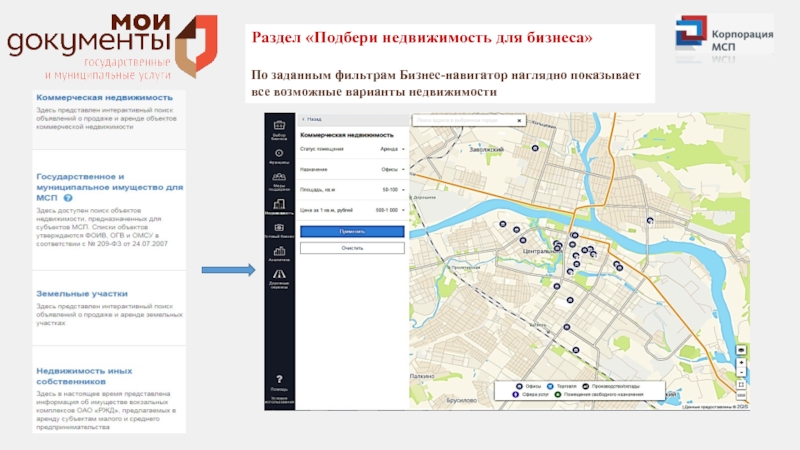This screenshot has width=800, height=450.
Task: Go back via Назад link
Action: [x=312, y=119]
